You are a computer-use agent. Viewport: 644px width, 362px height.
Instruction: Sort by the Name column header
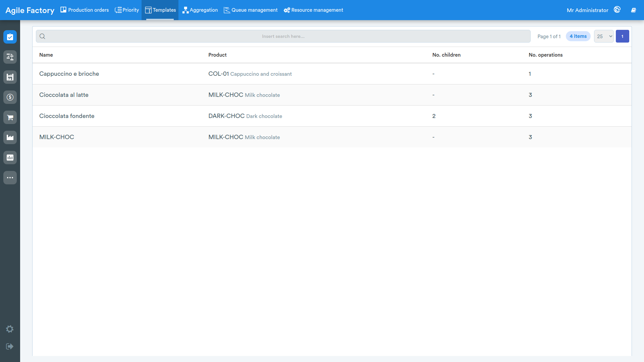(x=46, y=55)
